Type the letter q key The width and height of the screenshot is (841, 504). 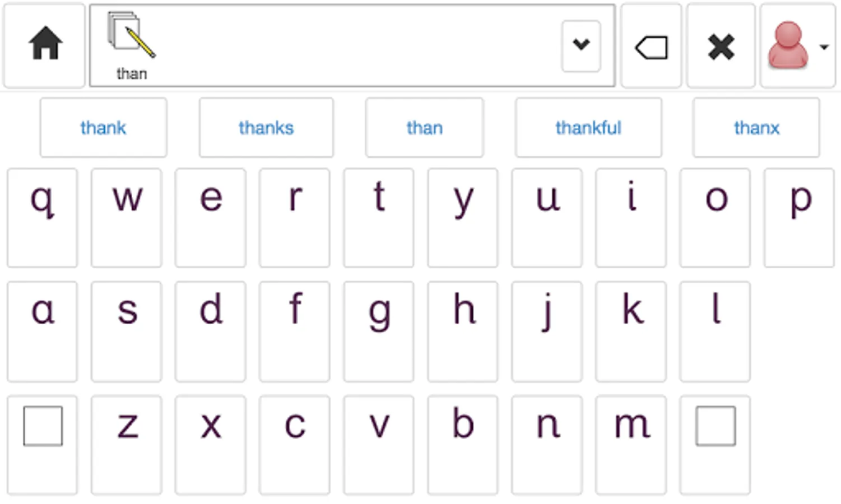42,217
